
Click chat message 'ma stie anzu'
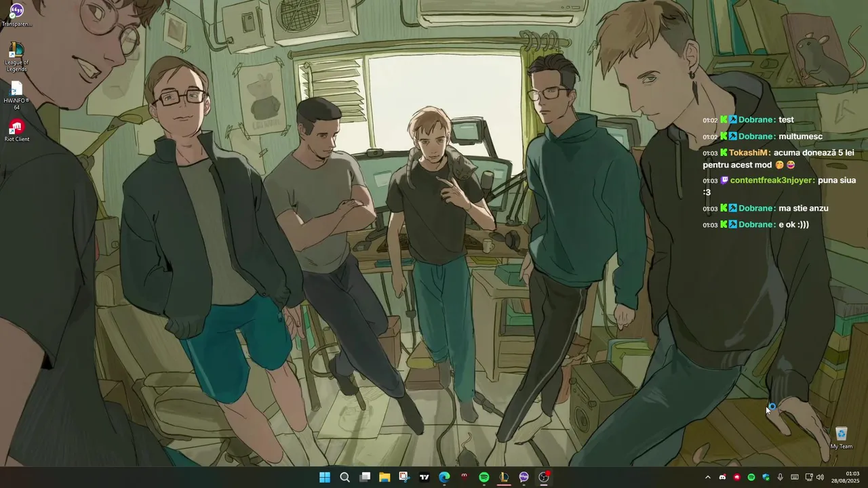(804, 208)
